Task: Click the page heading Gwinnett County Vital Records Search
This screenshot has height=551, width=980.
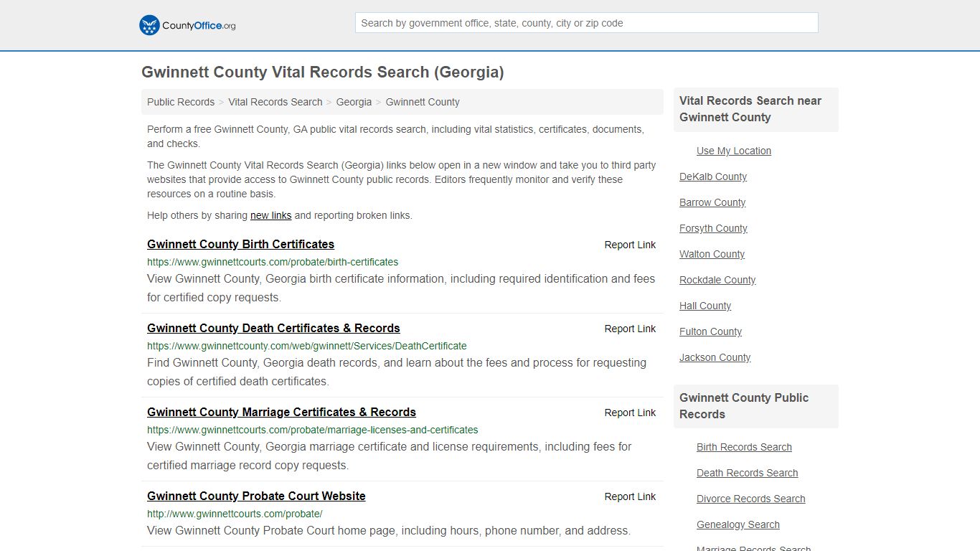Action: [x=323, y=72]
